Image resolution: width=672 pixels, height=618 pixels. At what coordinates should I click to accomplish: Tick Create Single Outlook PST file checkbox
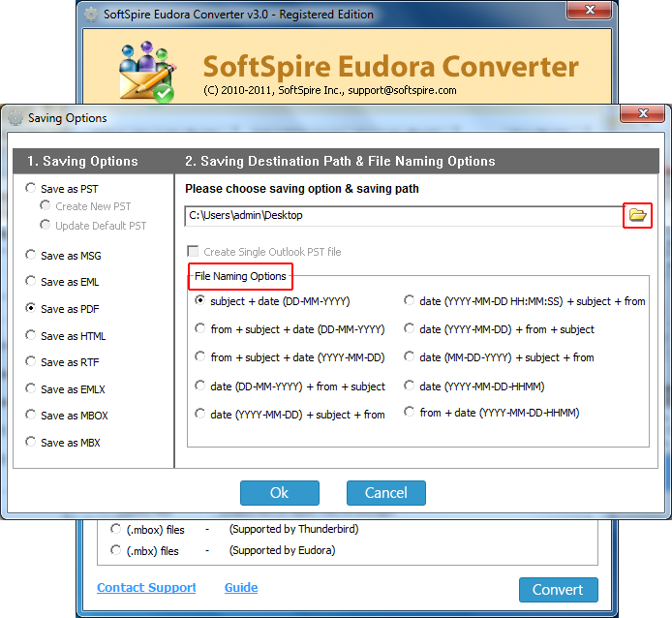click(x=194, y=251)
